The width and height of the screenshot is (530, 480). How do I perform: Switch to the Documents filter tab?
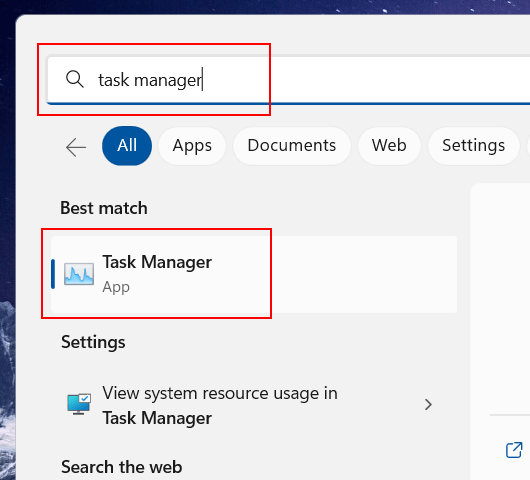coord(292,146)
